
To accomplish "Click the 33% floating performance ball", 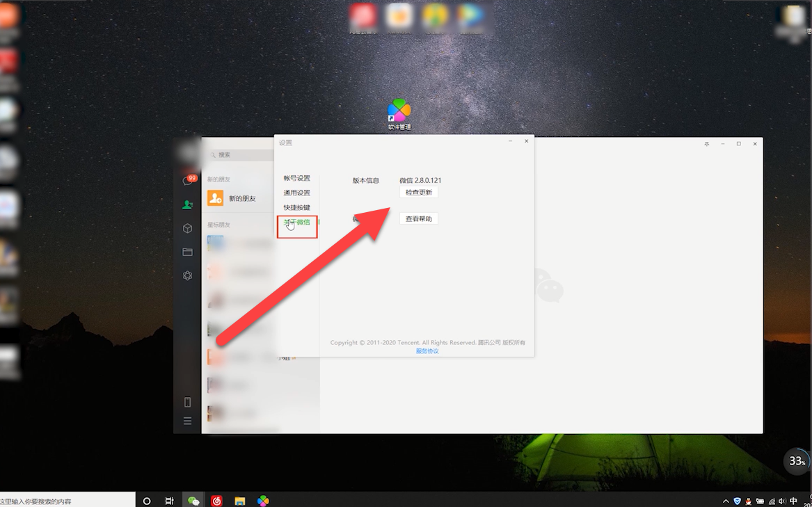I will pyautogui.click(x=797, y=460).
